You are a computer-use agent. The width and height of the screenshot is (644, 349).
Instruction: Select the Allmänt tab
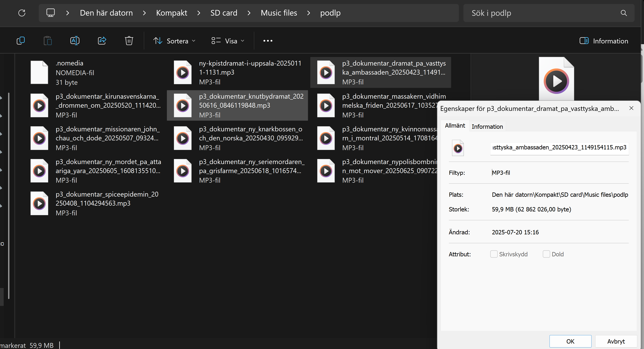tap(455, 126)
